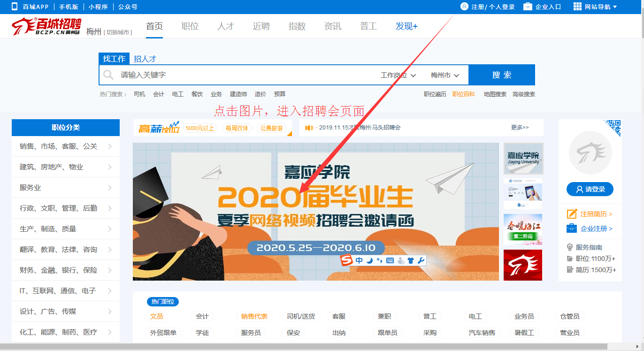This screenshot has width=644, height=351.
Task: Click the 百城招聘 site logo
Action: click(46, 27)
